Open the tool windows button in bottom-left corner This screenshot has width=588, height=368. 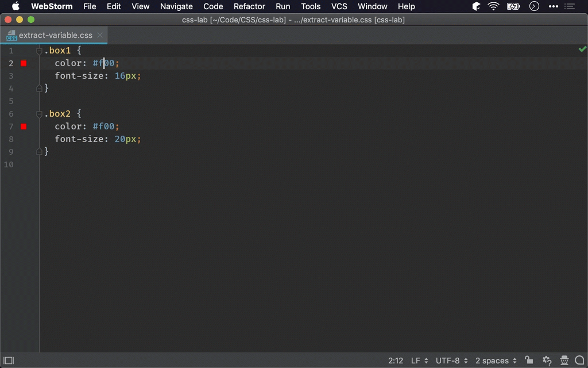(x=9, y=361)
